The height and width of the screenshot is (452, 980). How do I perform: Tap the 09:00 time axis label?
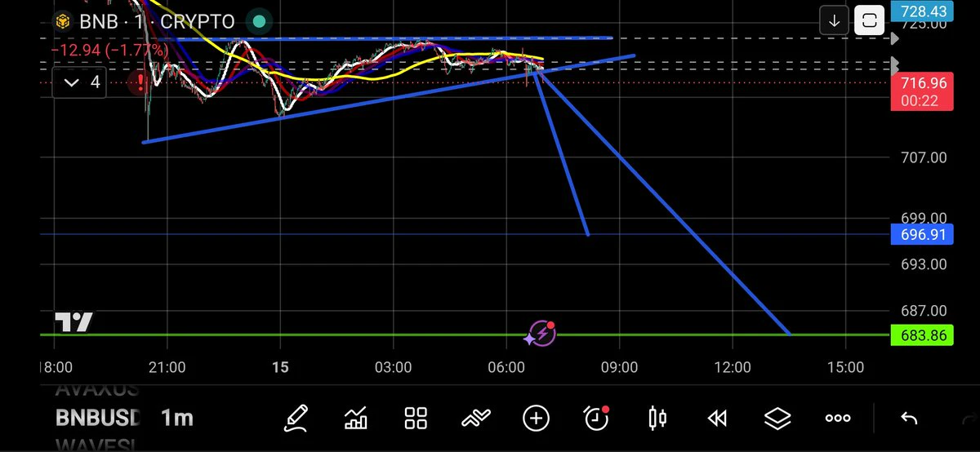(619, 368)
